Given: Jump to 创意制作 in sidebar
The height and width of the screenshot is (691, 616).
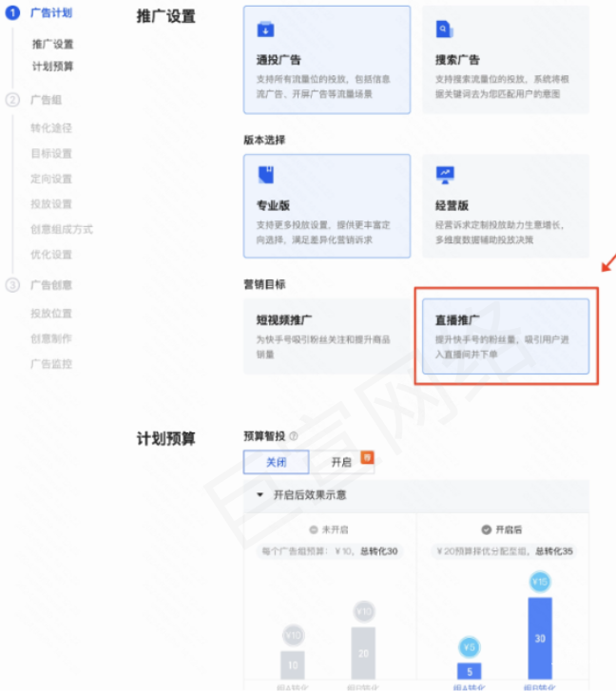Looking at the screenshot, I should click(51, 338).
